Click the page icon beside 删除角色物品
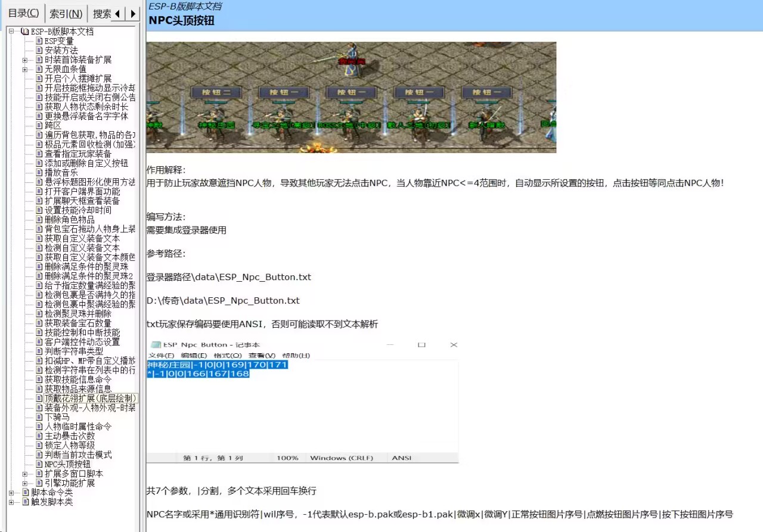The height and width of the screenshot is (532, 763). pyautogui.click(x=39, y=220)
